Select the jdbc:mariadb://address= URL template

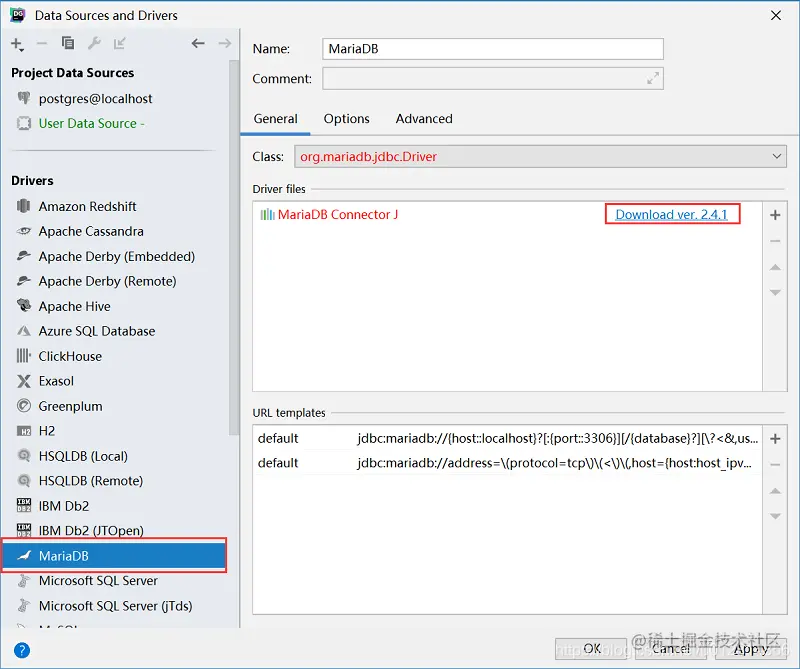[x=508, y=463]
